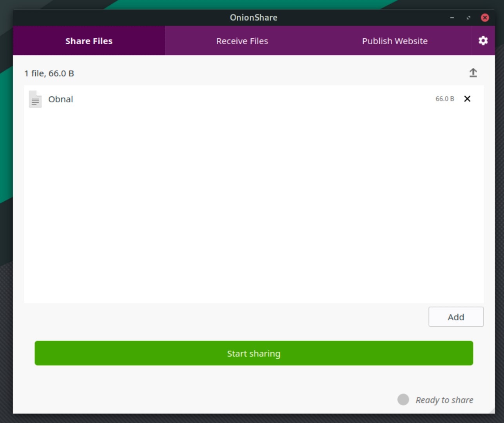504x423 pixels.
Task: Click the gray Ready to share status indicator
Action: [x=403, y=399]
